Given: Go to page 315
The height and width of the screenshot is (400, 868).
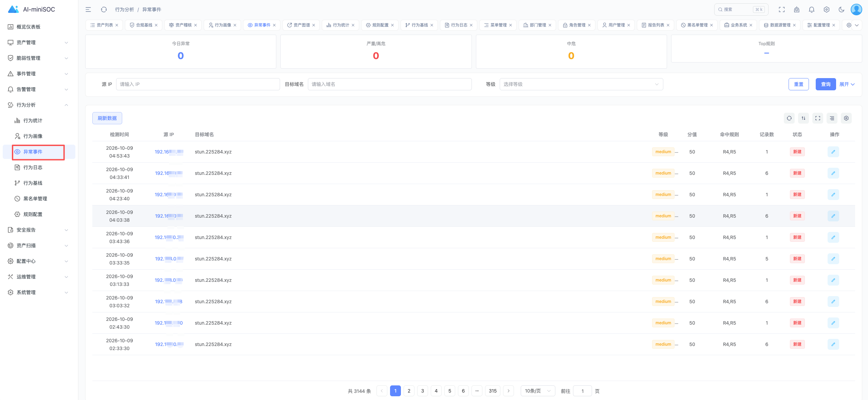Looking at the screenshot, I should 493,391.
